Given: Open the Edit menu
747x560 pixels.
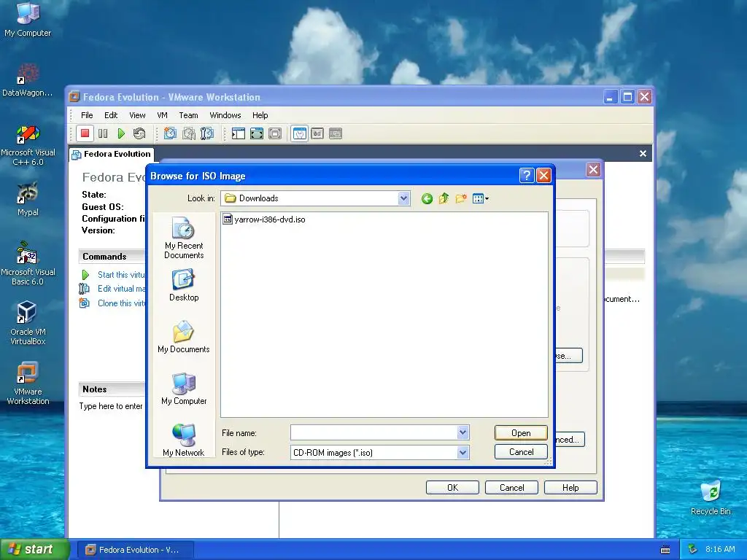Looking at the screenshot, I should pyautogui.click(x=111, y=115).
